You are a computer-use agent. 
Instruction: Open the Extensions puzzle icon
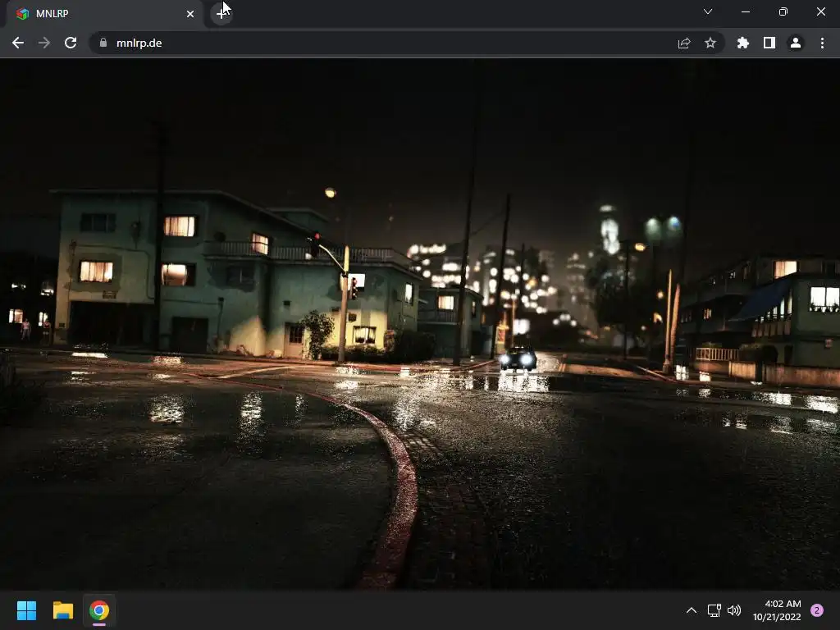[742, 43]
